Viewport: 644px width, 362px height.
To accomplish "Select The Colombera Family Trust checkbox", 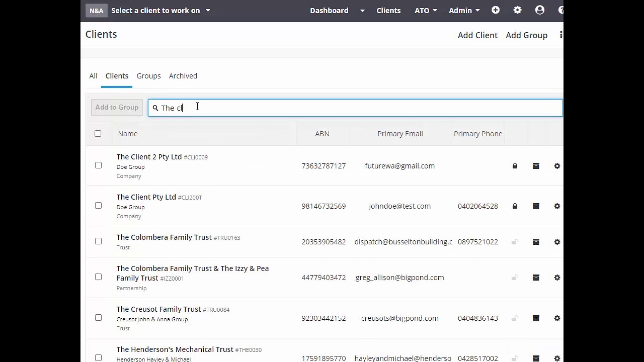I will pyautogui.click(x=98, y=241).
